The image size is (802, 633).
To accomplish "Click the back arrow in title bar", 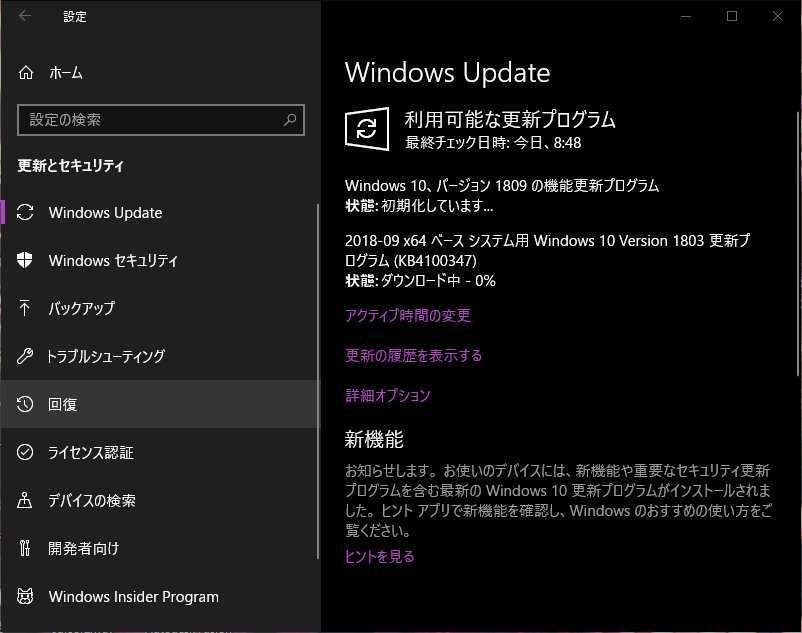I will point(25,16).
